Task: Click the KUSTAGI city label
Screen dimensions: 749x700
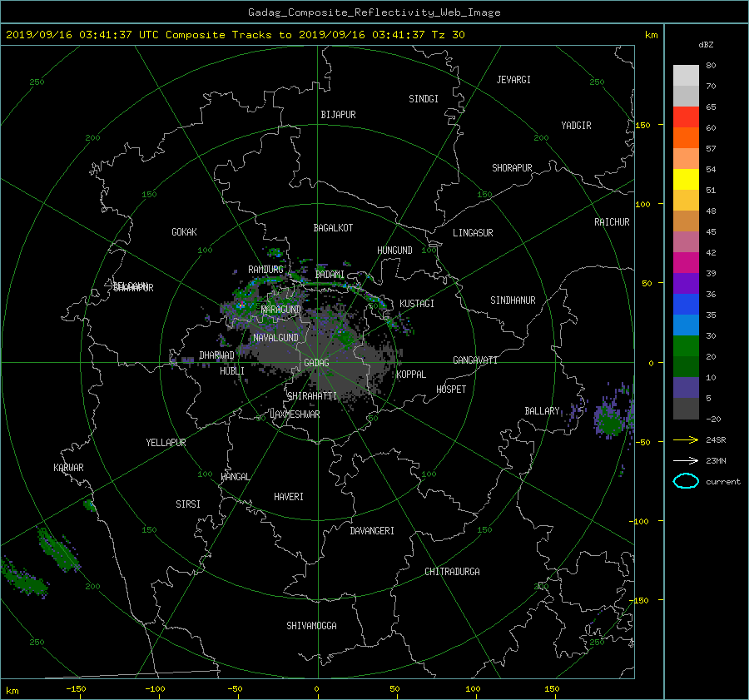Action: click(x=417, y=304)
